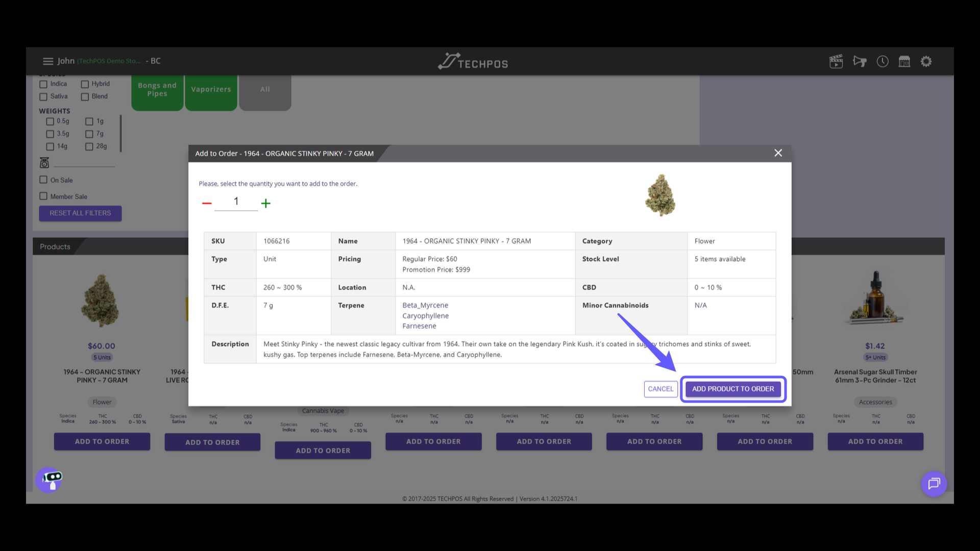Image resolution: width=980 pixels, height=551 pixels.
Task: Add Organic Stinky Pinky to order
Action: point(102,441)
